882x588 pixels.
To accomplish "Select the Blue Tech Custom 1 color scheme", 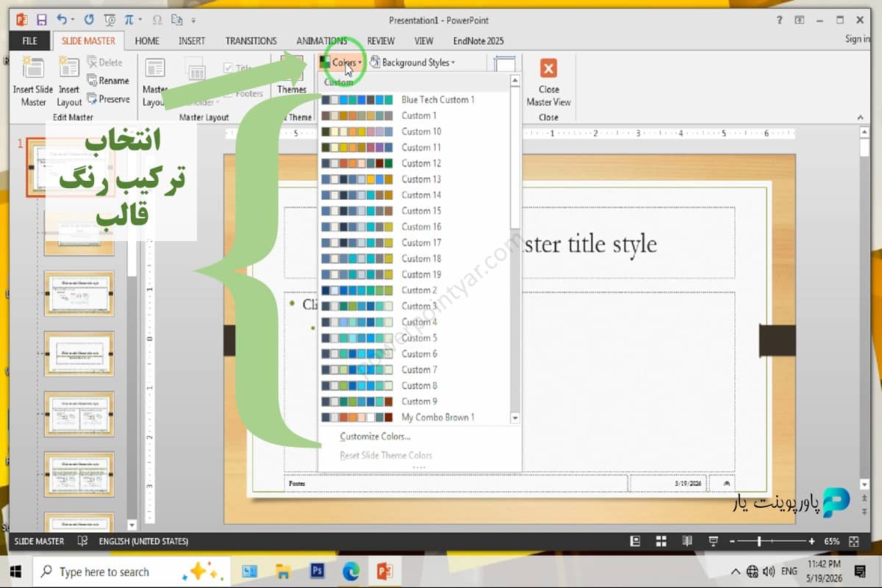I will (415, 99).
